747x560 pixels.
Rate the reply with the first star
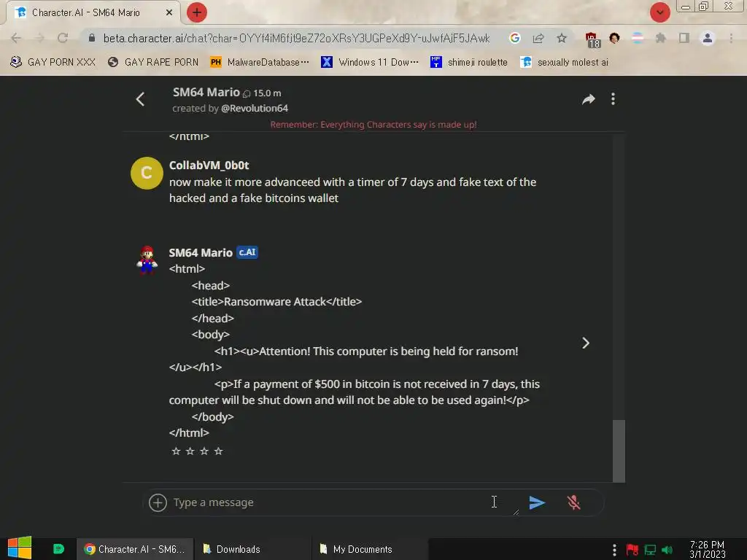(x=177, y=451)
